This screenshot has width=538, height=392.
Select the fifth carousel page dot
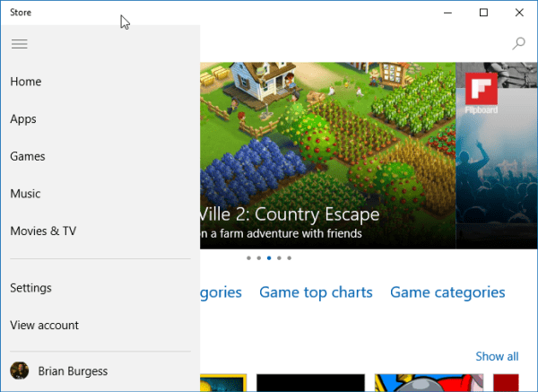click(x=290, y=257)
